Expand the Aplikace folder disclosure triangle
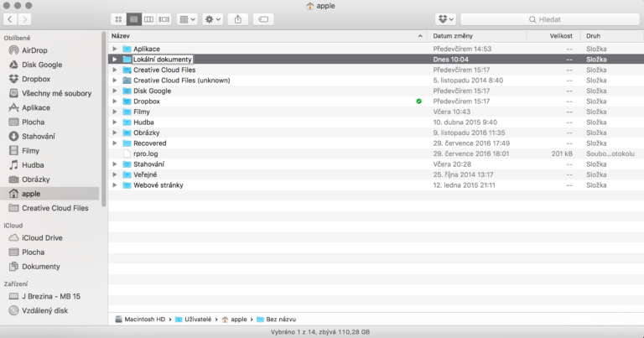Viewport: 644px width, 338px height. [x=114, y=49]
